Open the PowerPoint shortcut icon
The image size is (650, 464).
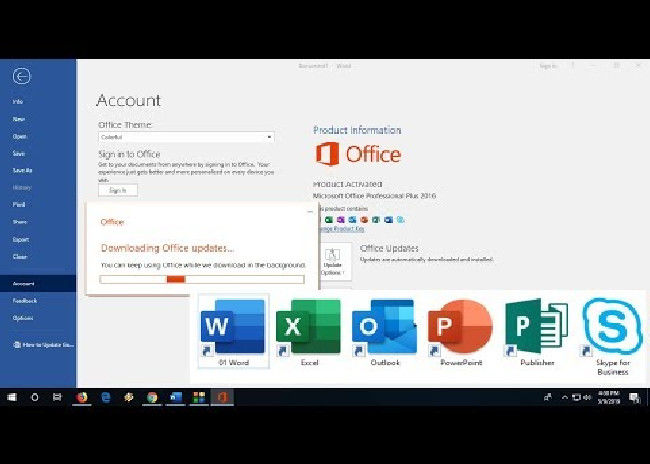(x=460, y=326)
